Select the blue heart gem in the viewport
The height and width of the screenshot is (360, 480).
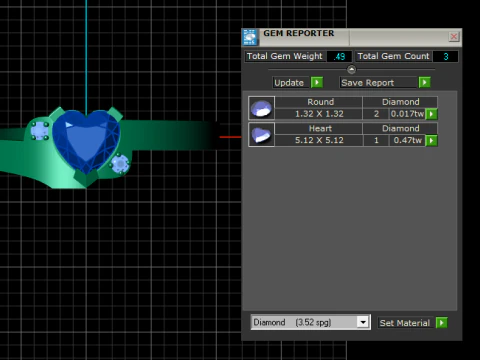point(86,141)
